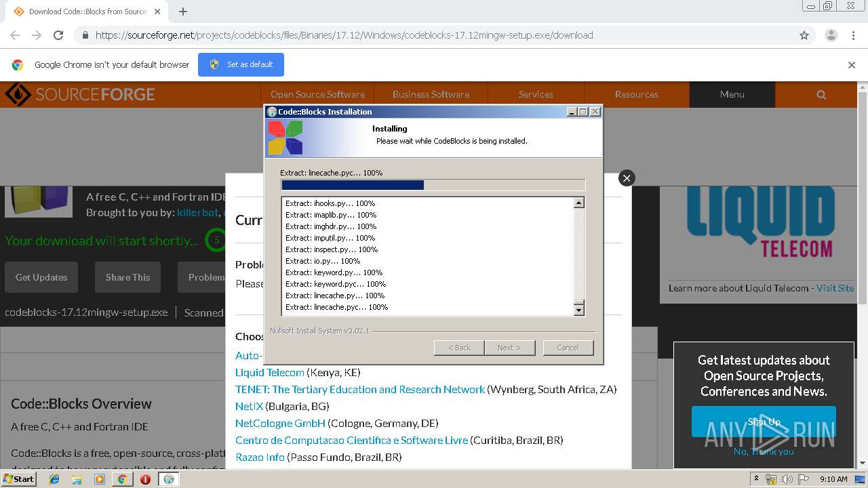The width and height of the screenshot is (868, 488).
Task: Click the Code::Blocks project thumbnail icon
Action: pos(38,201)
